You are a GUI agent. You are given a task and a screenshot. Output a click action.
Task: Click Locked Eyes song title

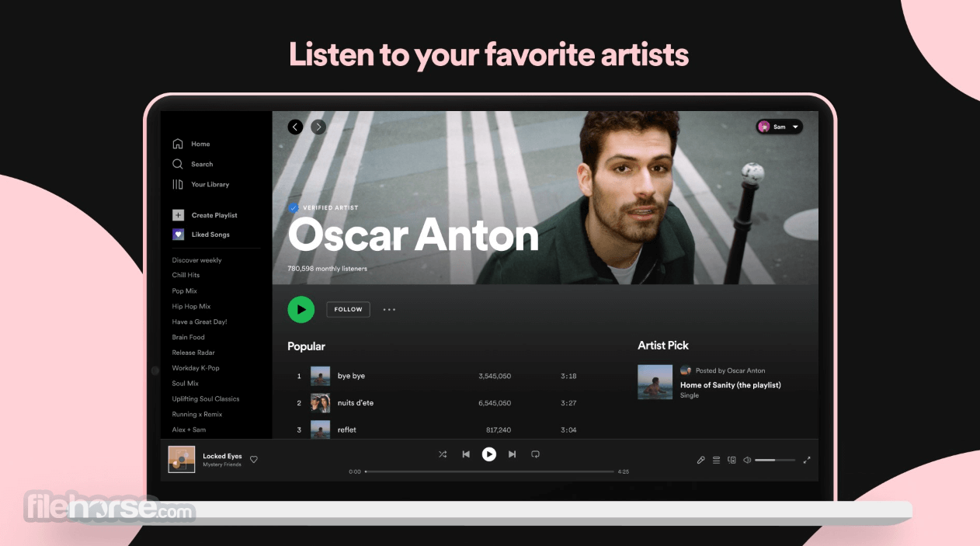pos(222,456)
